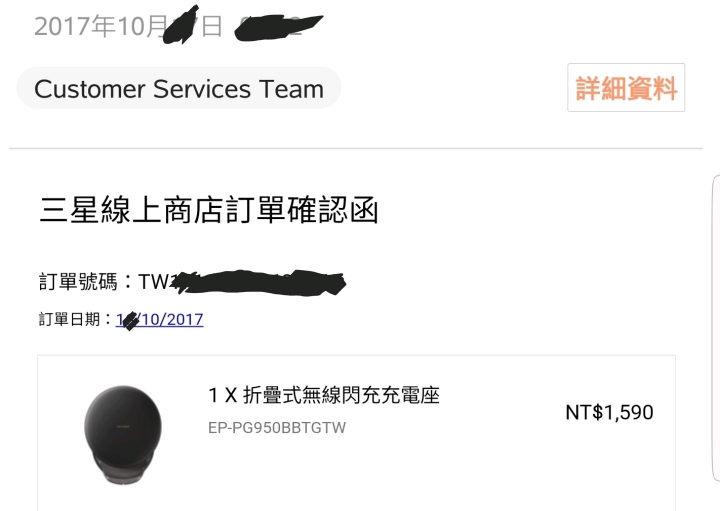Click the charger stand base in image

123,469
